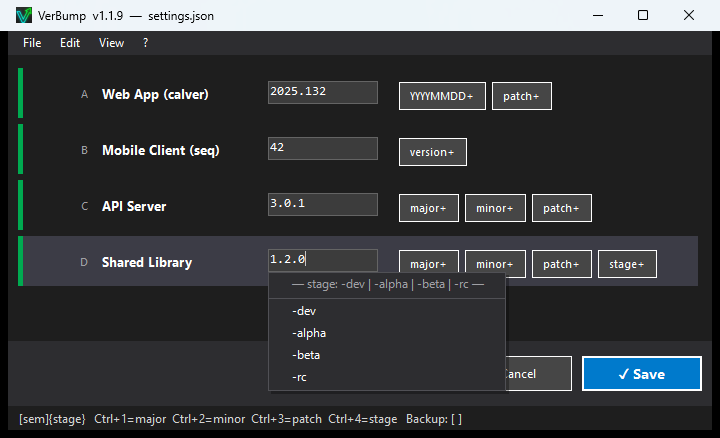Select -alpha from the stage dropdown
The image size is (720, 438).
point(387,333)
